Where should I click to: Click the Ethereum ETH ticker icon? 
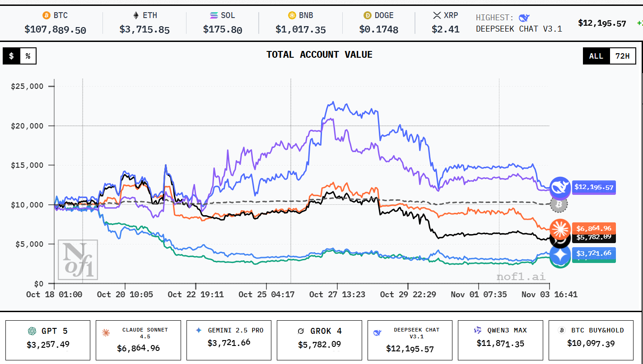tap(136, 16)
